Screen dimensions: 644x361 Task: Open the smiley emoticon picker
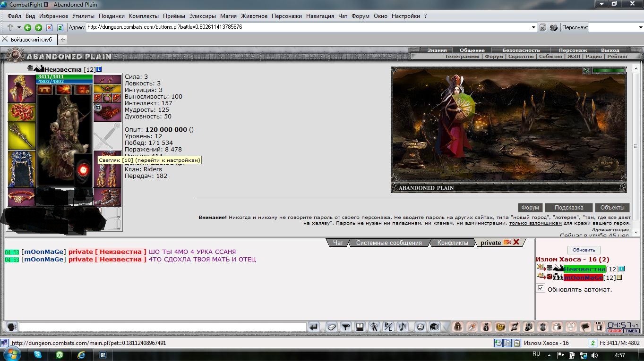[420, 327]
